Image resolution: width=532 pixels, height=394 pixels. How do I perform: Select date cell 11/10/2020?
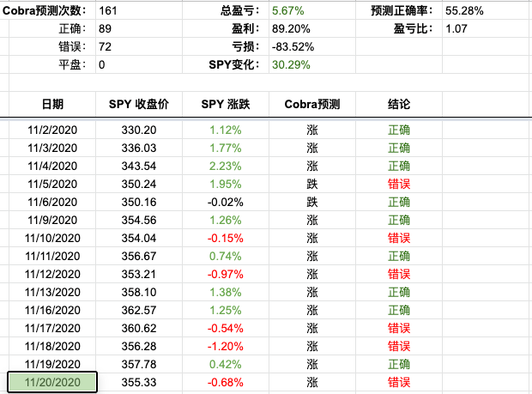click(x=52, y=238)
